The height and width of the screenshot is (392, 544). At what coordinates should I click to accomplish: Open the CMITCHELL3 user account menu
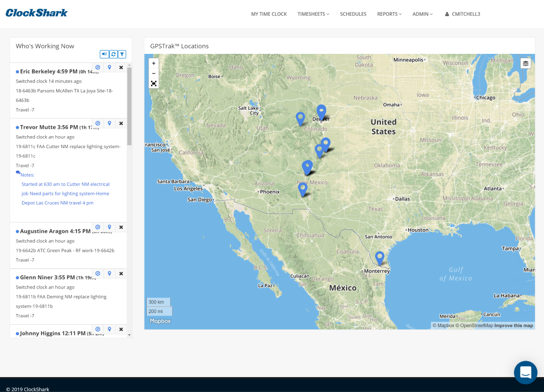pos(462,14)
